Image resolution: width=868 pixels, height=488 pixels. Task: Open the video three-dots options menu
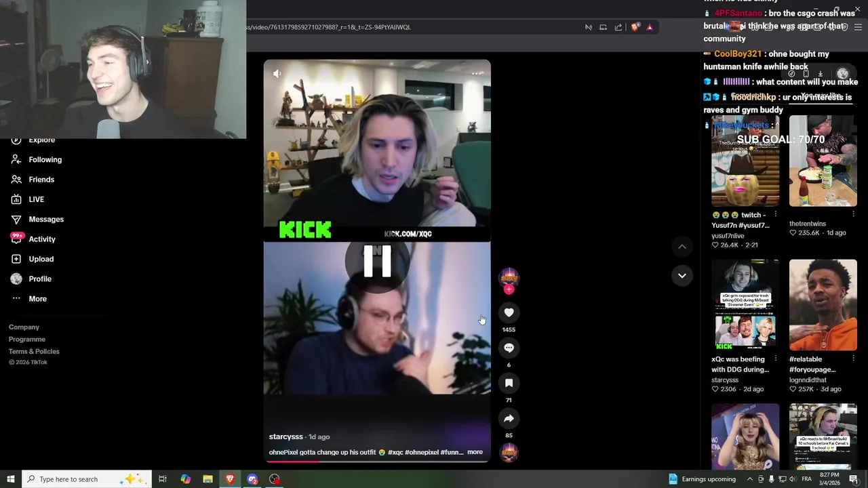pyautogui.click(x=477, y=73)
